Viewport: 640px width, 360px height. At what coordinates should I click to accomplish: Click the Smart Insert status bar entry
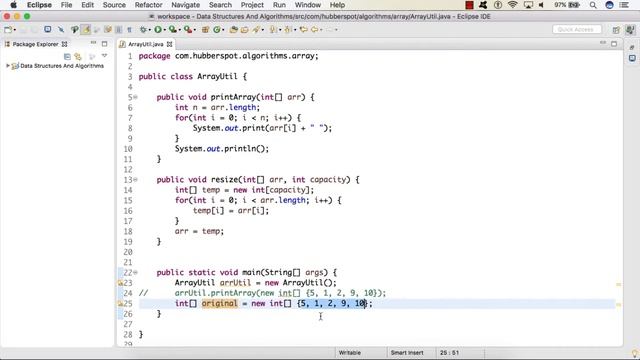[407, 353]
